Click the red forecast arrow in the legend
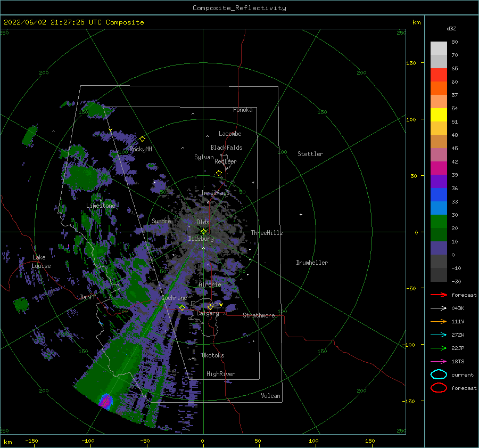The width and height of the screenshot is (479, 448). 439,295
